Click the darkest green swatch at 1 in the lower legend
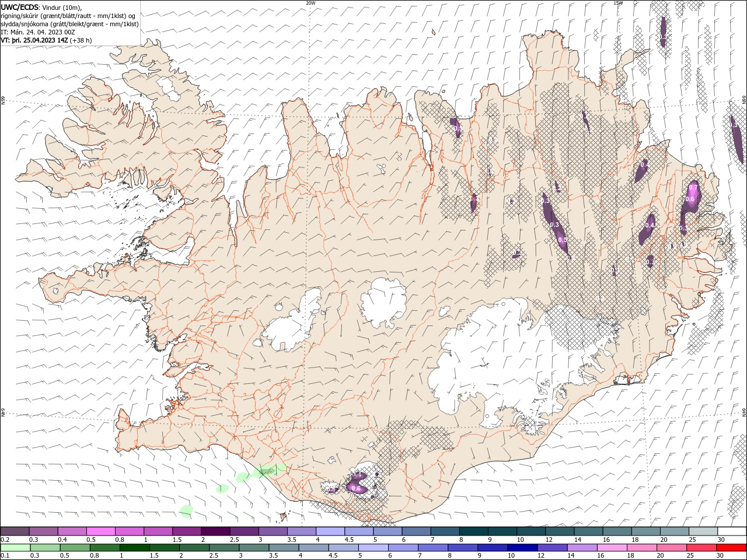The image size is (747, 560). (x=135, y=548)
